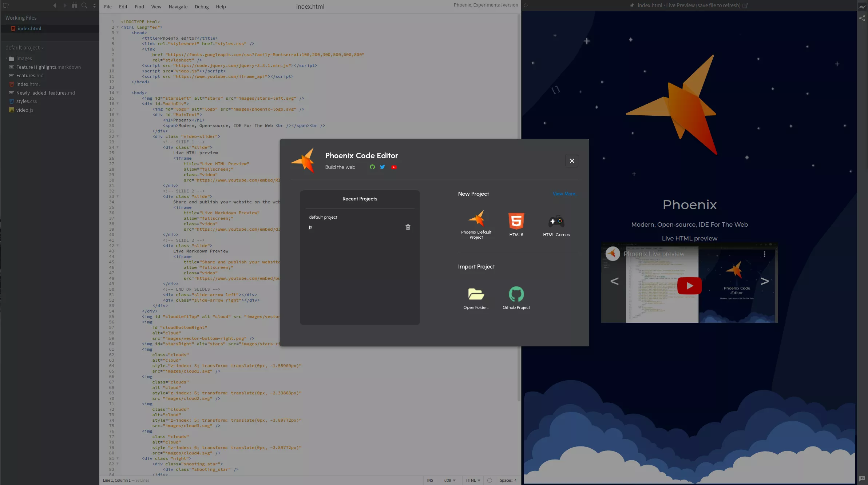
Task: Delete the js recent project with trash icon
Action: [x=408, y=227]
